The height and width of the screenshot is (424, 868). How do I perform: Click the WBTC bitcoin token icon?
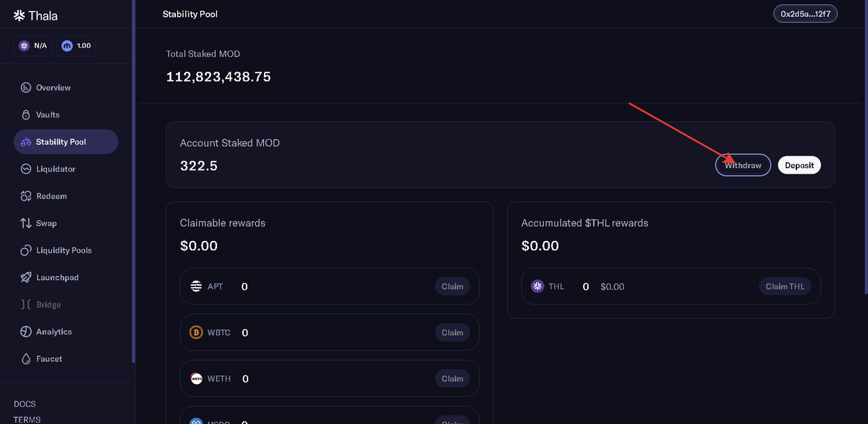[196, 332]
